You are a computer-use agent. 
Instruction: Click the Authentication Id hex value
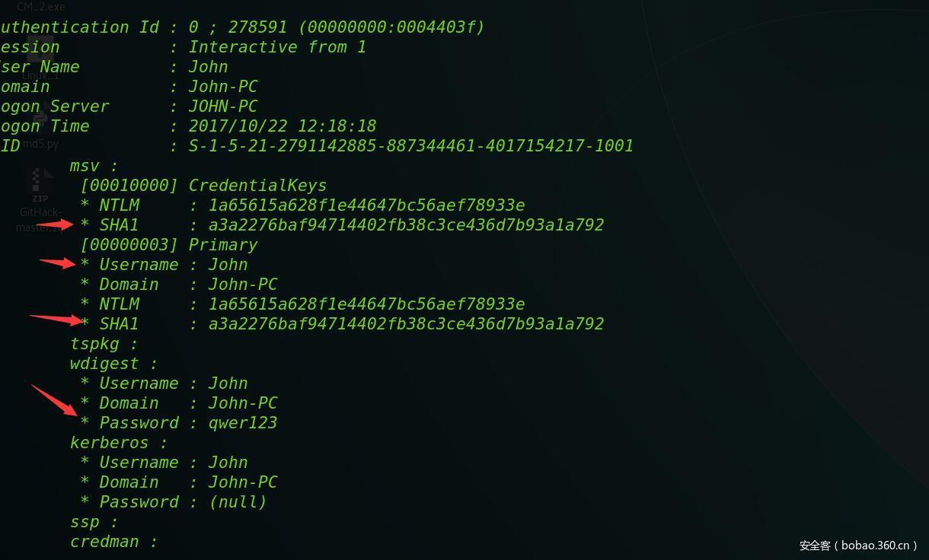(391, 27)
